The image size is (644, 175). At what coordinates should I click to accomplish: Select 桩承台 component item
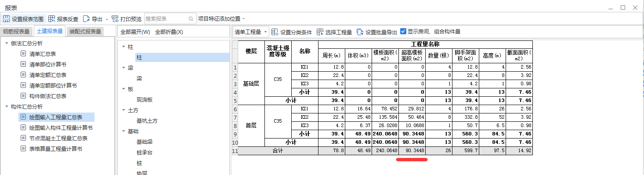[x=145, y=153]
